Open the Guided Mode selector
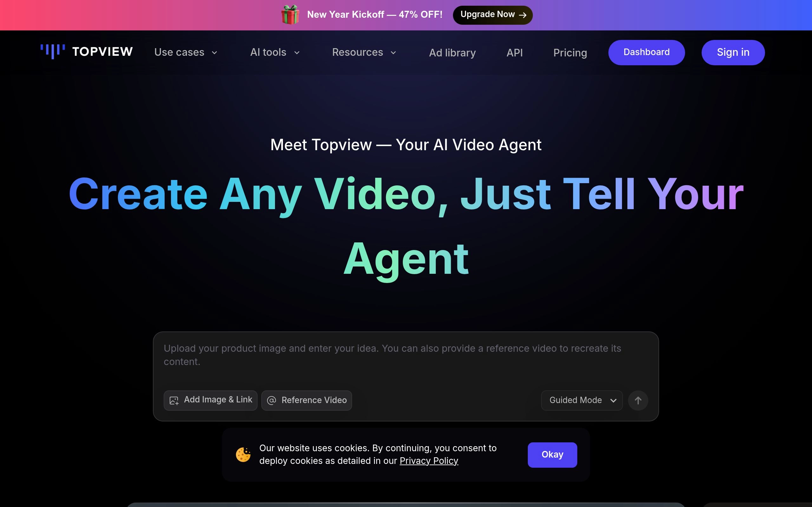812x507 pixels. pos(581,400)
